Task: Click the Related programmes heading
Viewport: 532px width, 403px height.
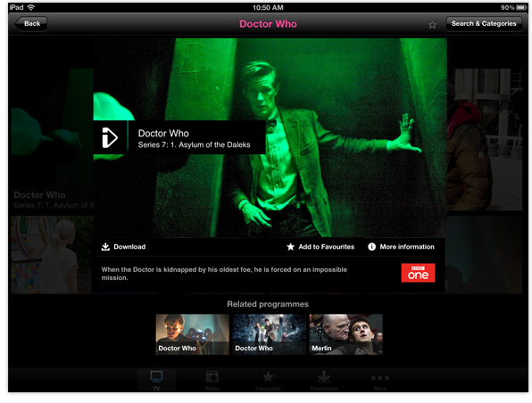Action: pos(268,304)
